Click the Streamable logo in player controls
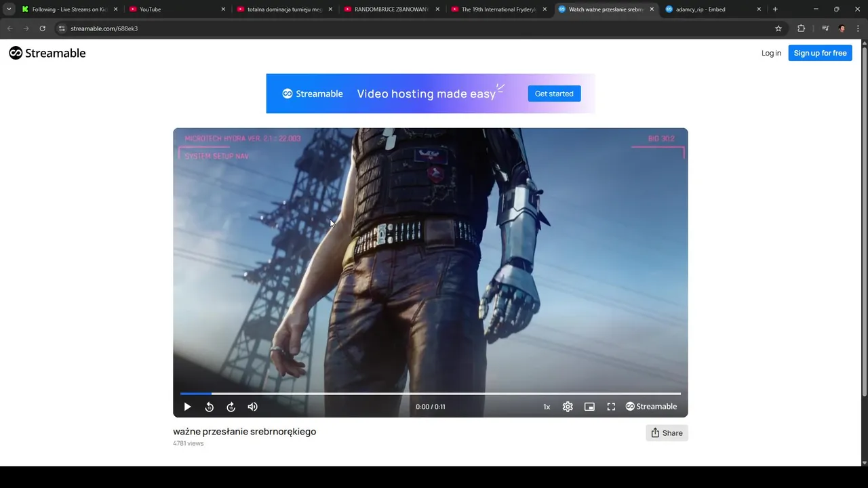Viewport: 868px width, 488px height. [x=651, y=407]
